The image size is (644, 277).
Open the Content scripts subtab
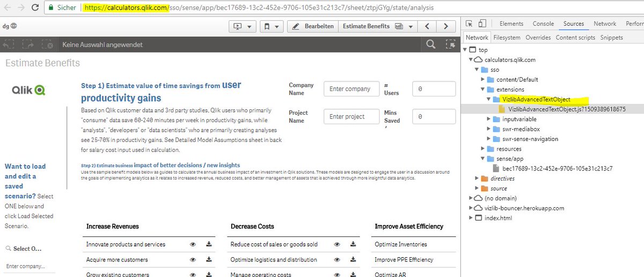(575, 38)
